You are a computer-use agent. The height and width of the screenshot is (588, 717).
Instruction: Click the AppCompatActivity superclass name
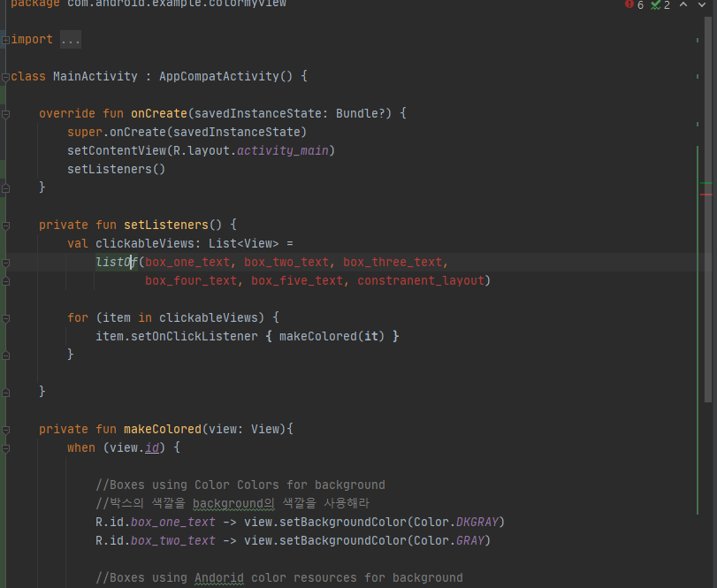coord(219,76)
